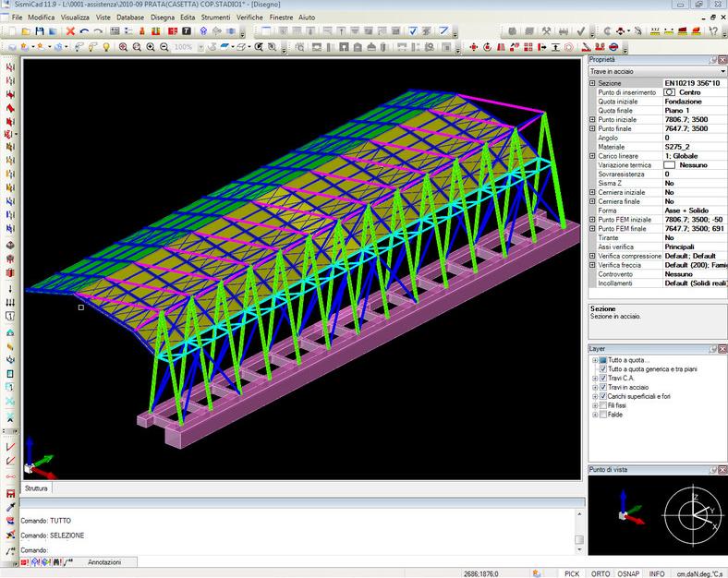This screenshot has height=578, width=728.
Task: Click the Undo arrow icon
Action: point(84,31)
